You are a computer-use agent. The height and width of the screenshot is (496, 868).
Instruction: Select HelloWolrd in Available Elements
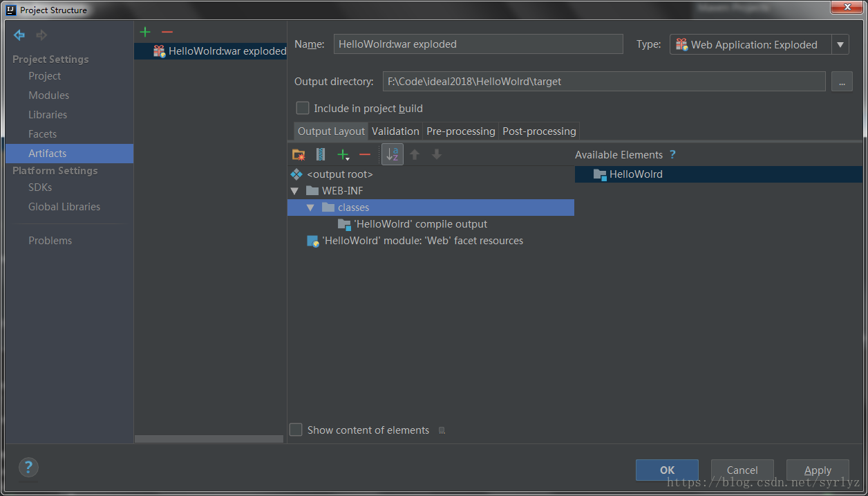[719, 174]
